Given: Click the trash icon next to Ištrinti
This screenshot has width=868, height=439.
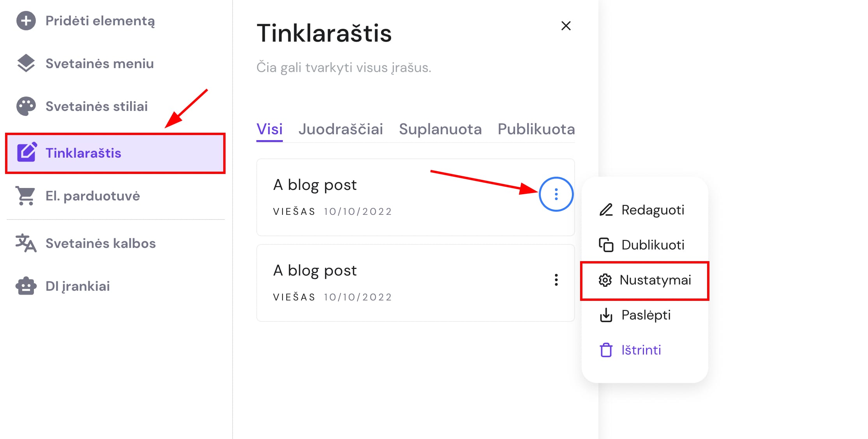Looking at the screenshot, I should 606,350.
